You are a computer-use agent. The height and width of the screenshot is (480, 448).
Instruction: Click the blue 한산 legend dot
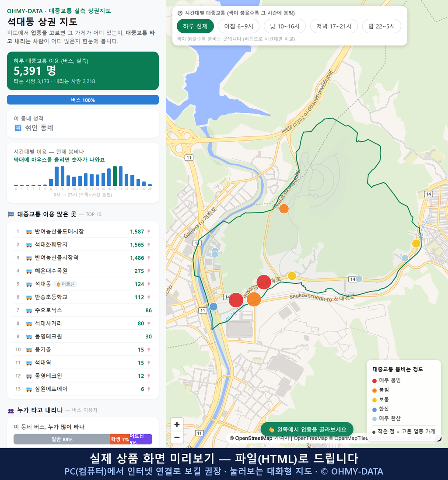[x=374, y=410]
